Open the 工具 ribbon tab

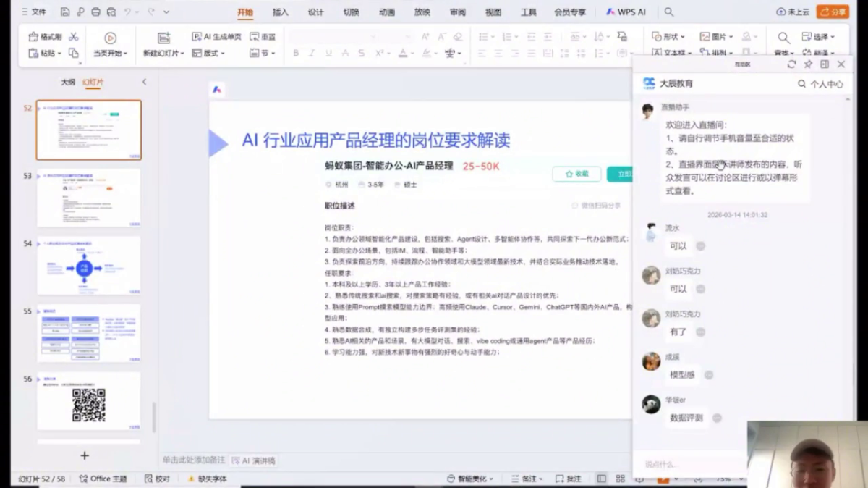(x=529, y=12)
